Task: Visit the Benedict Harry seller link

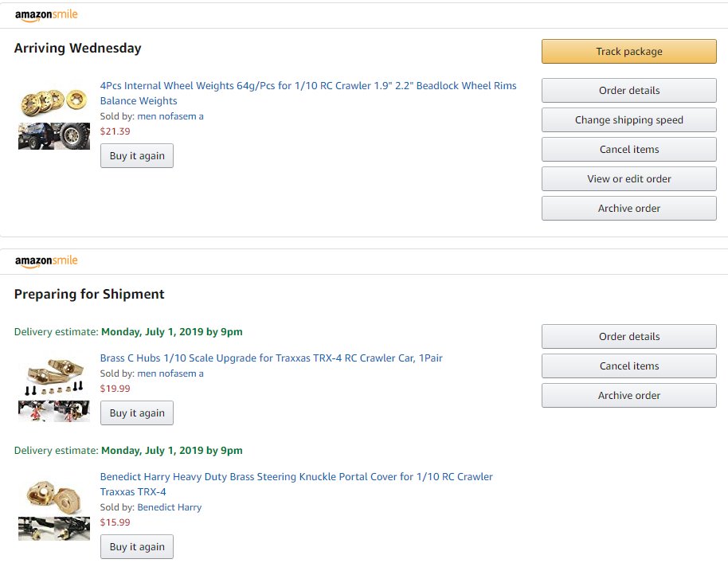Action: click(x=170, y=507)
